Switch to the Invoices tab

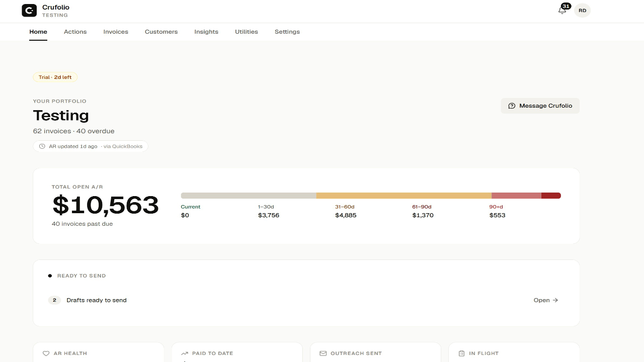116,32
